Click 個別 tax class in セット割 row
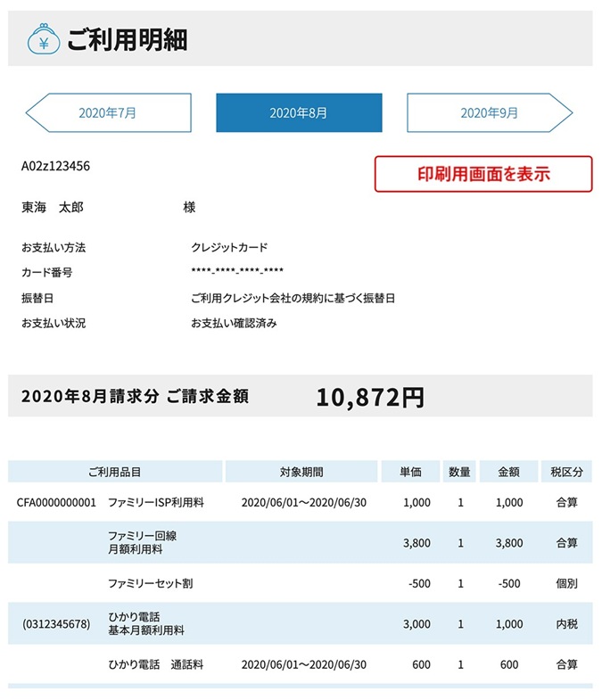602x700 pixels. tap(566, 583)
